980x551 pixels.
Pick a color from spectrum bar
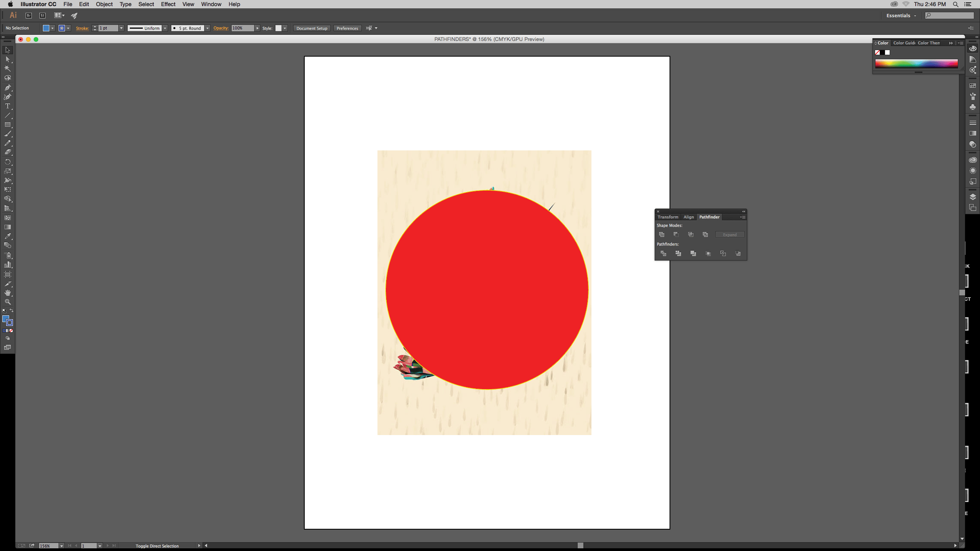pos(916,64)
